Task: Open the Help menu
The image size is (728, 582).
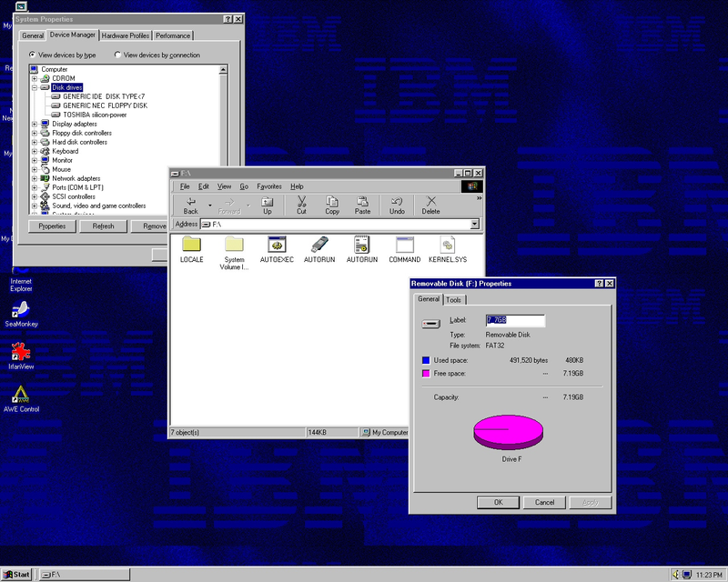Action: pyautogui.click(x=298, y=186)
